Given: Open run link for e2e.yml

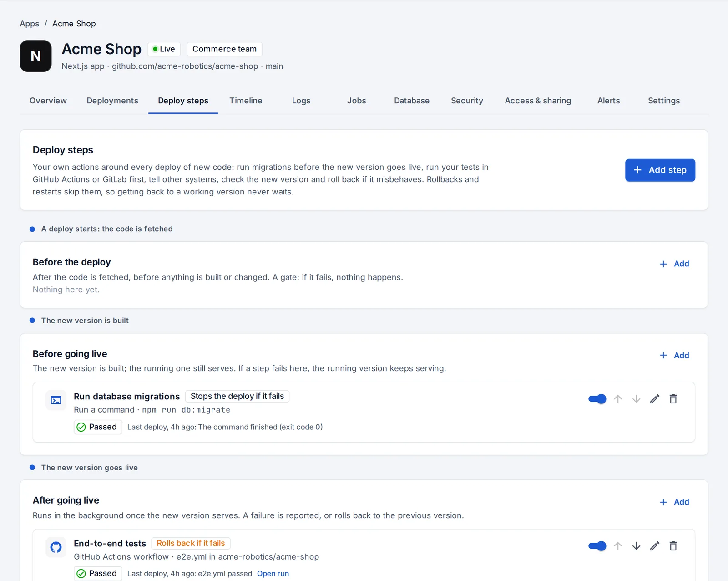Looking at the screenshot, I should click(x=273, y=574).
